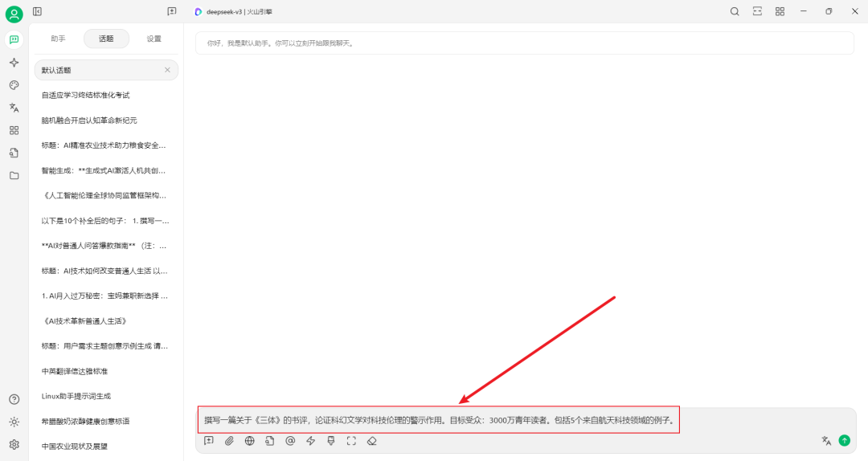Minimize the Cherry Studio window
Viewport: 868px width, 461px height.
tap(803, 11)
